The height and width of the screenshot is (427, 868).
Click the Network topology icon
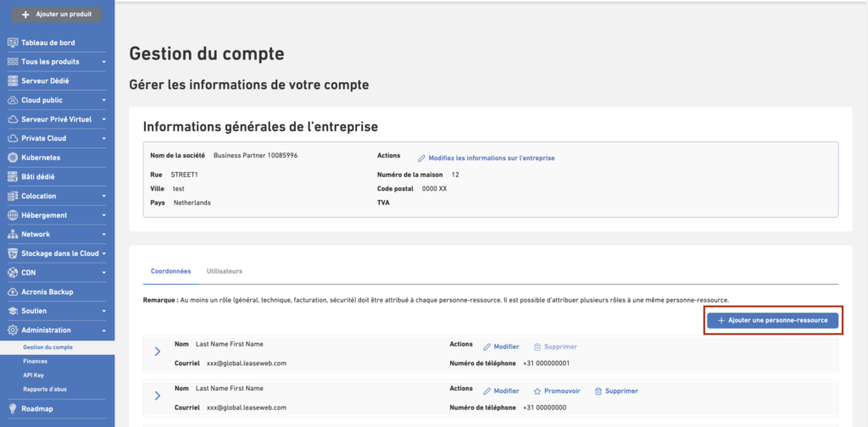[13, 235]
